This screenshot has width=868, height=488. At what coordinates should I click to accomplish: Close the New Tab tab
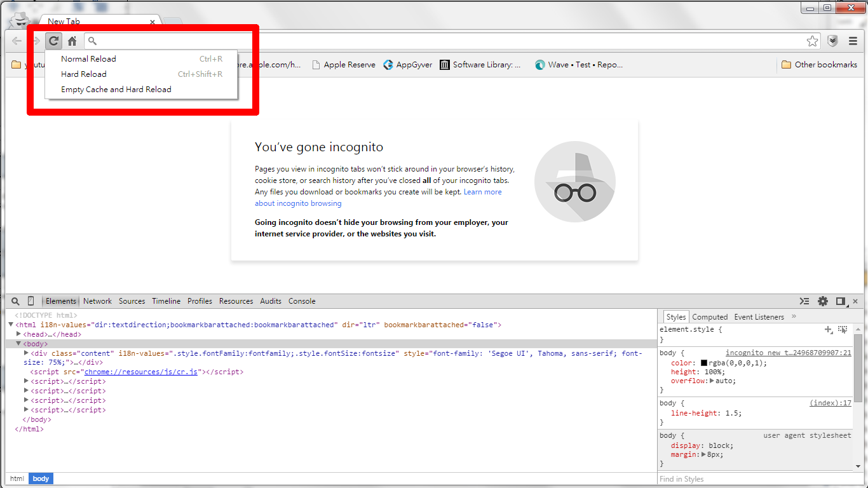pos(153,22)
